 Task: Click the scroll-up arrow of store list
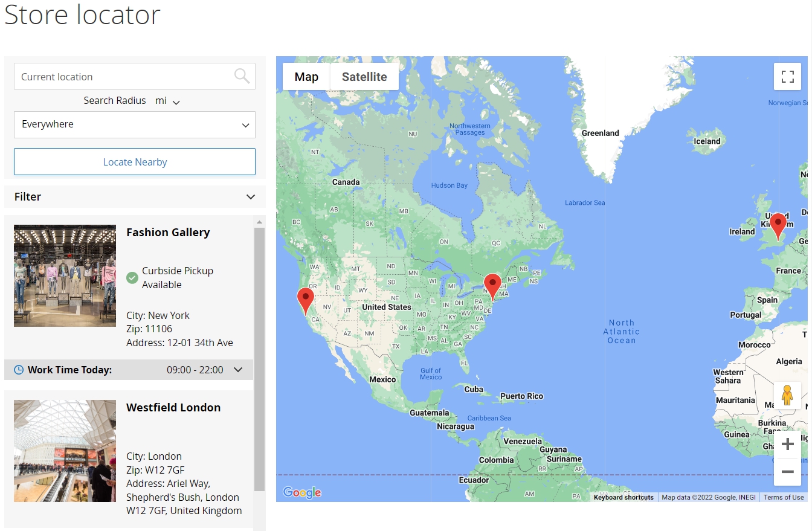[x=259, y=222]
